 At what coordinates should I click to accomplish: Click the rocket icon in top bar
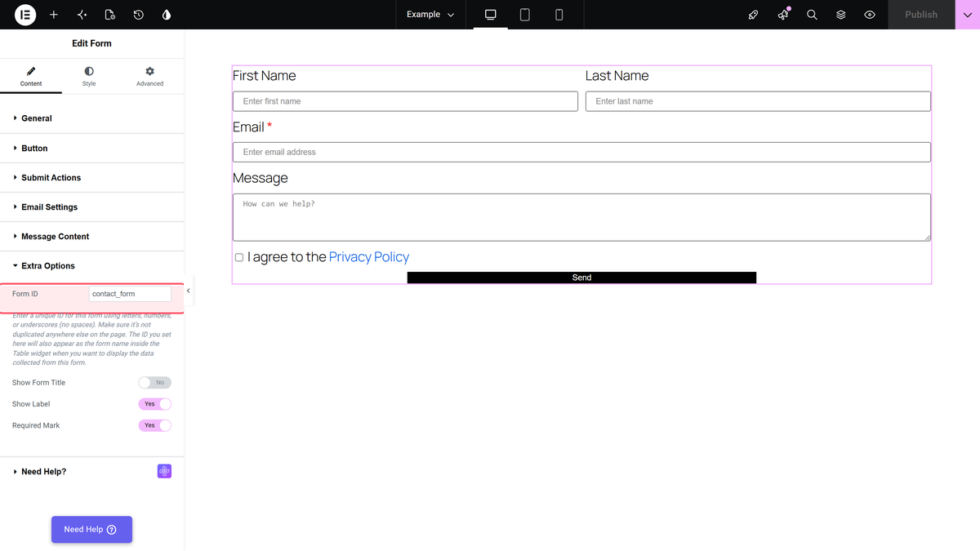tap(754, 15)
